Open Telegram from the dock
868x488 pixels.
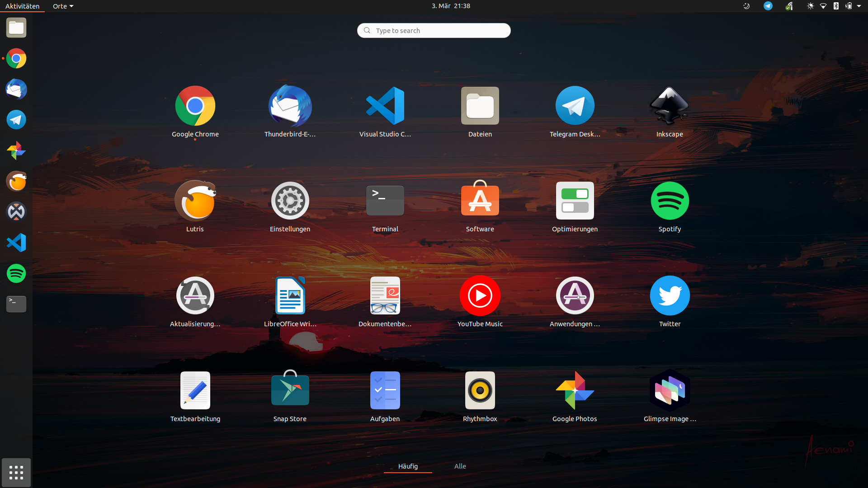16,120
